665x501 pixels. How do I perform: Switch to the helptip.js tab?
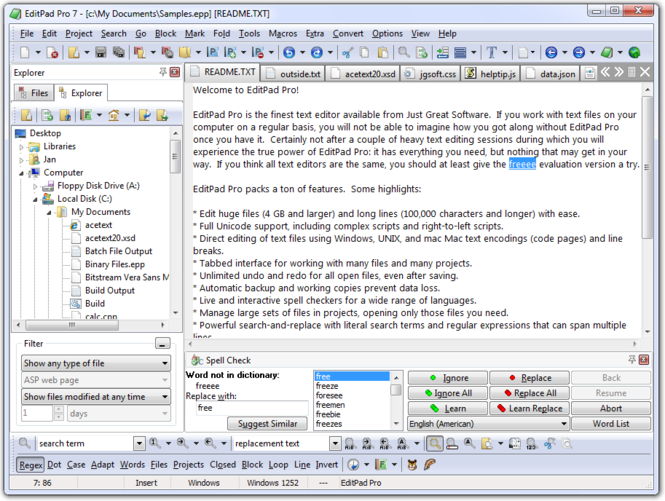point(491,74)
